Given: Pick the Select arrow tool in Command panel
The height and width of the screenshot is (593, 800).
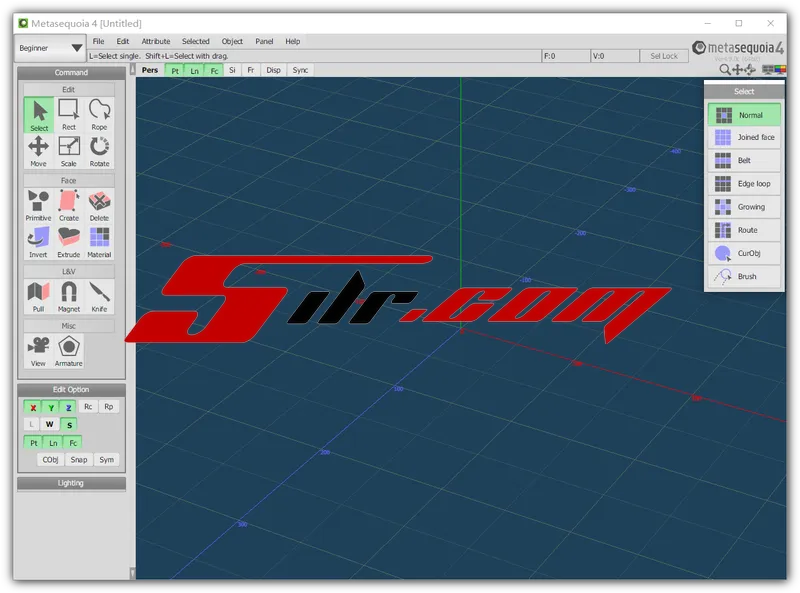Looking at the screenshot, I should (39, 115).
